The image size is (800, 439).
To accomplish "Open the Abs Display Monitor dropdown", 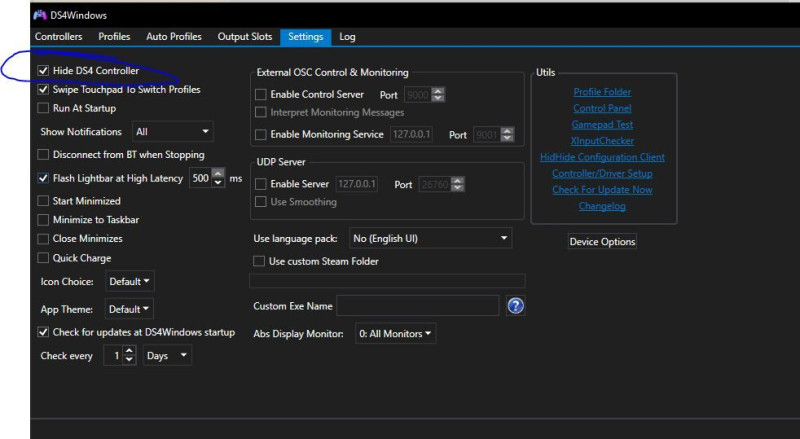I will click(x=396, y=333).
